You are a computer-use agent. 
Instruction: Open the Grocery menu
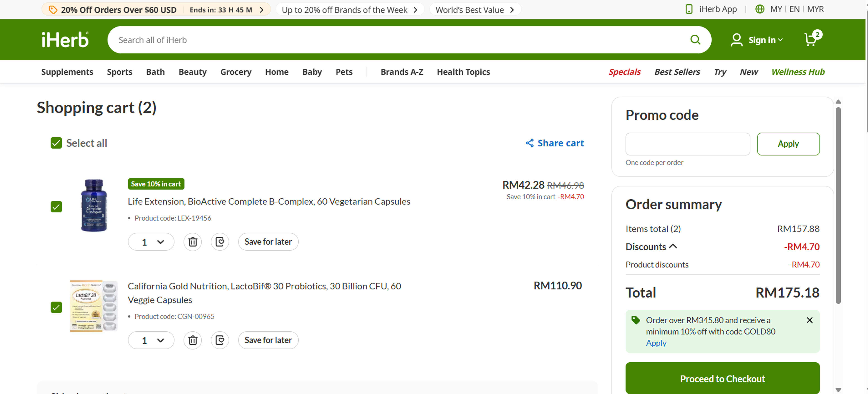[x=236, y=72]
